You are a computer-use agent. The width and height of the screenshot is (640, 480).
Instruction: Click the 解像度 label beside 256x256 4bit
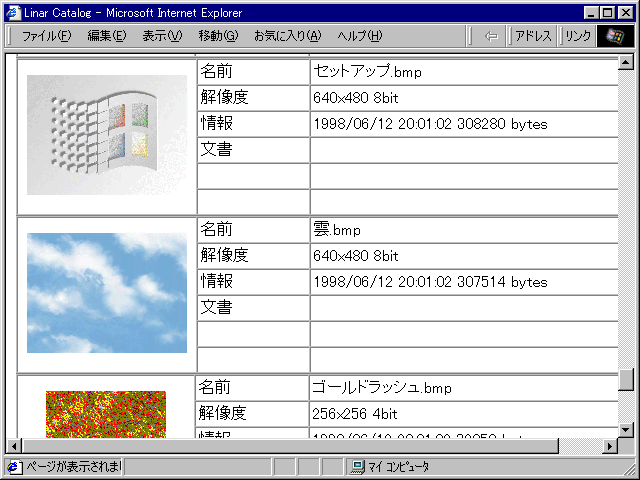[x=222, y=413]
